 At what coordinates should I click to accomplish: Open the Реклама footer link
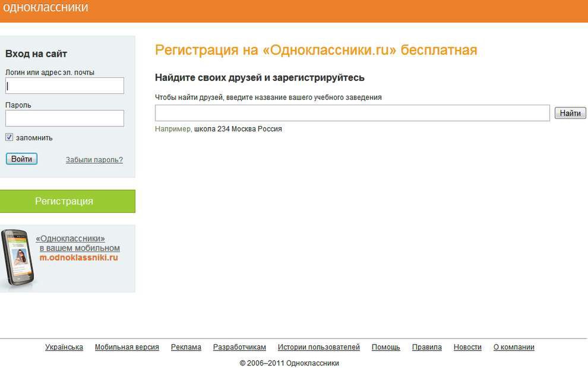pyautogui.click(x=186, y=347)
